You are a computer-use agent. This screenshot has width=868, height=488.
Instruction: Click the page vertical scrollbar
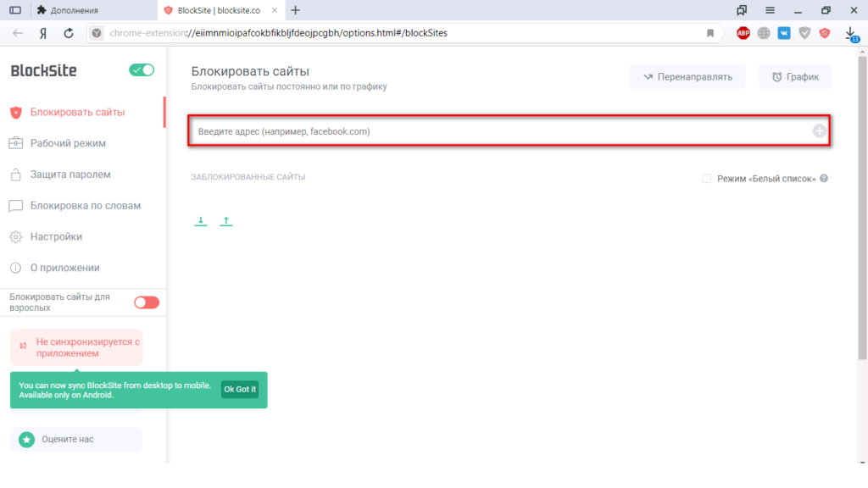pos(862,208)
